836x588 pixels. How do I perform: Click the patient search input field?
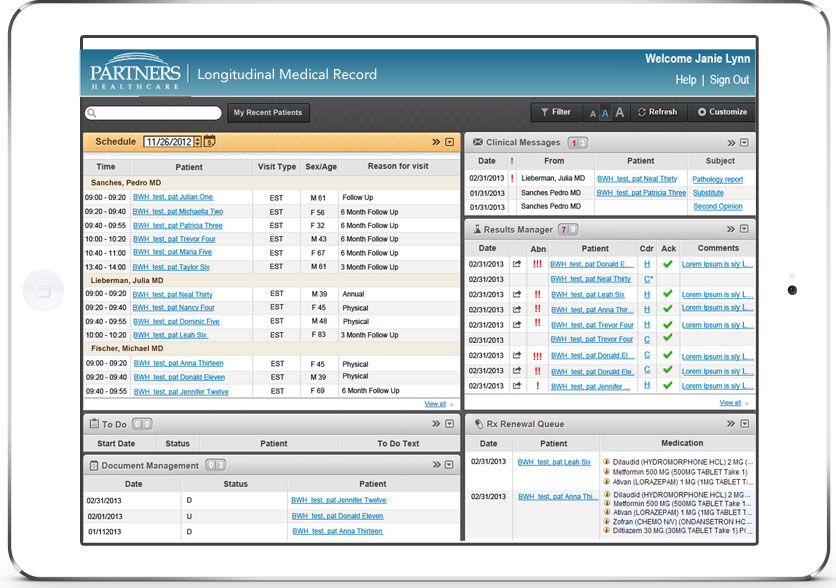point(155,113)
